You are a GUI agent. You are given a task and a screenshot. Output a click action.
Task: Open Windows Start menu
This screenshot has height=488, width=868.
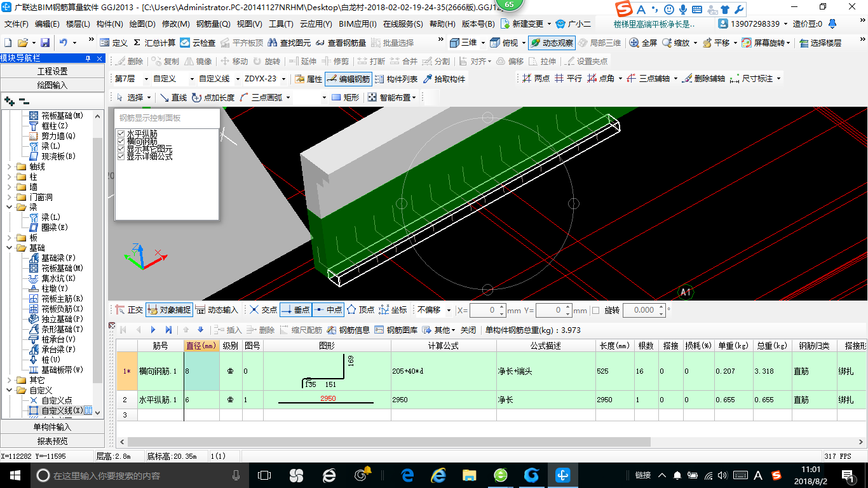14,475
